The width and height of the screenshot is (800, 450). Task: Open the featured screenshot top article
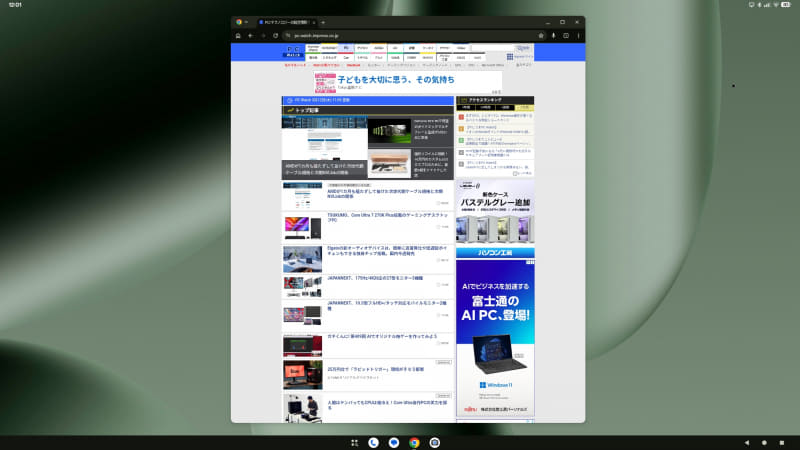[x=324, y=147]
